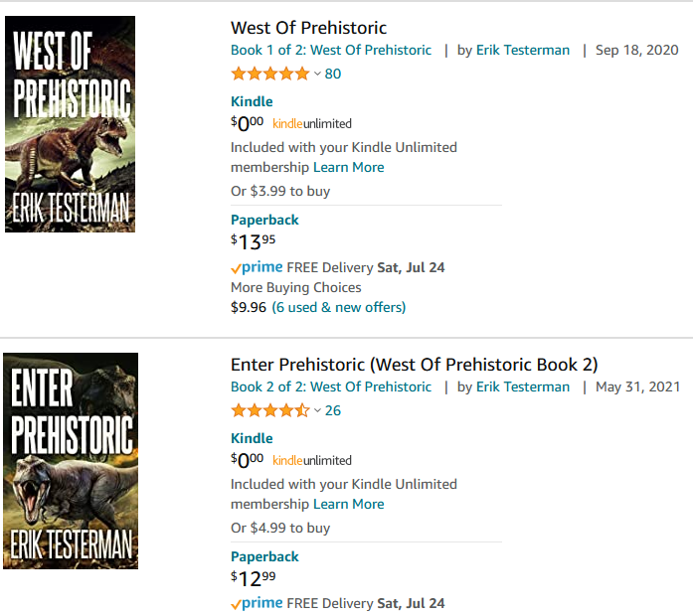Viewport: 693px width, 616px height.
Task: Click Enter Prehistoric Book 2 title
Action: 414,364
